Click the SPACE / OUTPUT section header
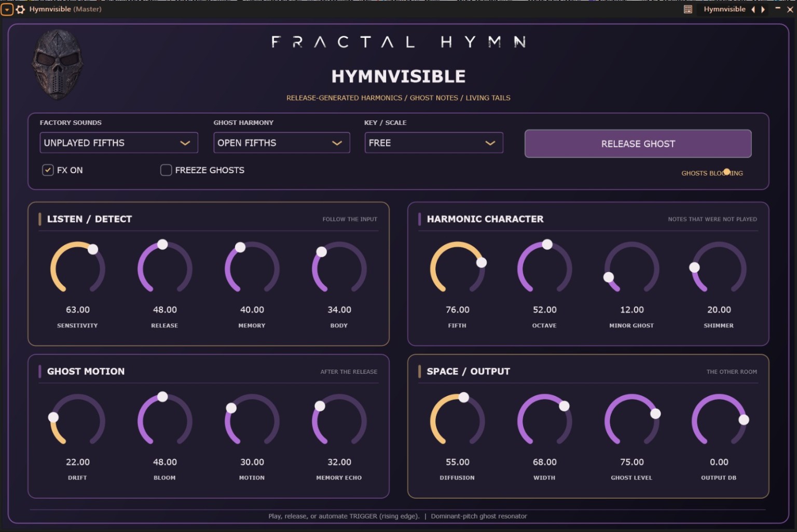Viewport: 797px width, 532px height. 468,371
